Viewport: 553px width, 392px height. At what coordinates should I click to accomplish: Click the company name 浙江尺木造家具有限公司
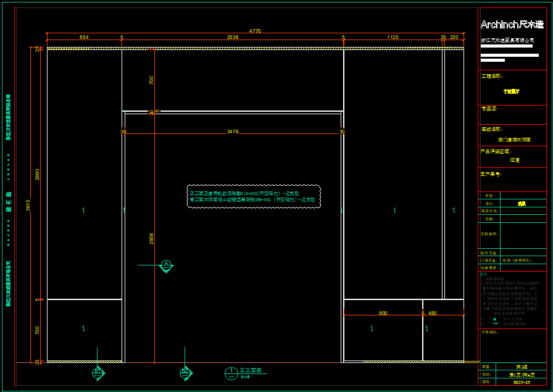click(507, 40)
